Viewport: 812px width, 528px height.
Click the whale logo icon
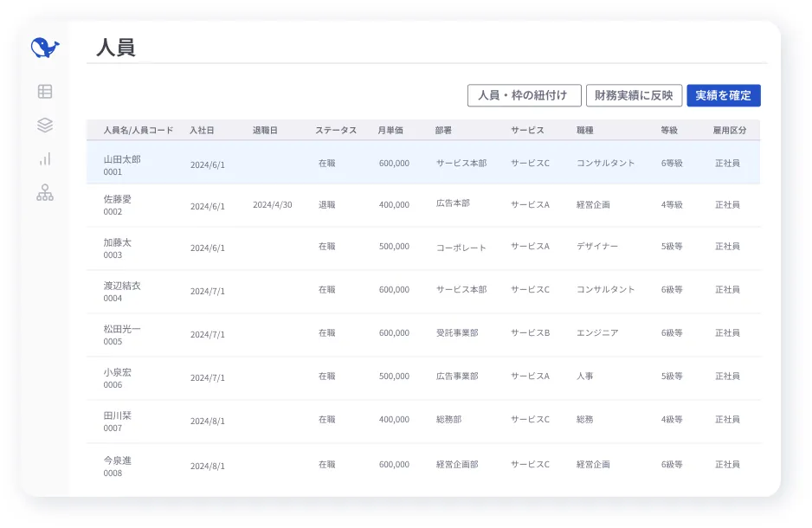tap(45, 48)
